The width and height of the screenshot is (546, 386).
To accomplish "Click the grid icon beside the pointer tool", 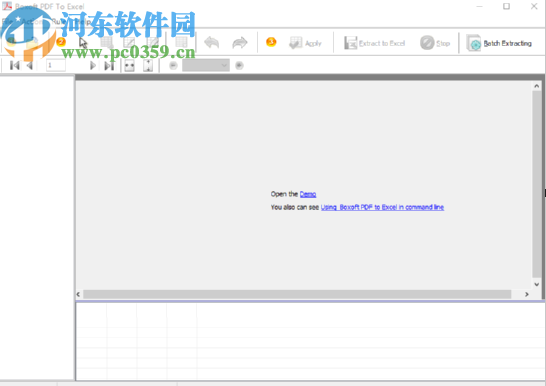I will click(107, 43).
